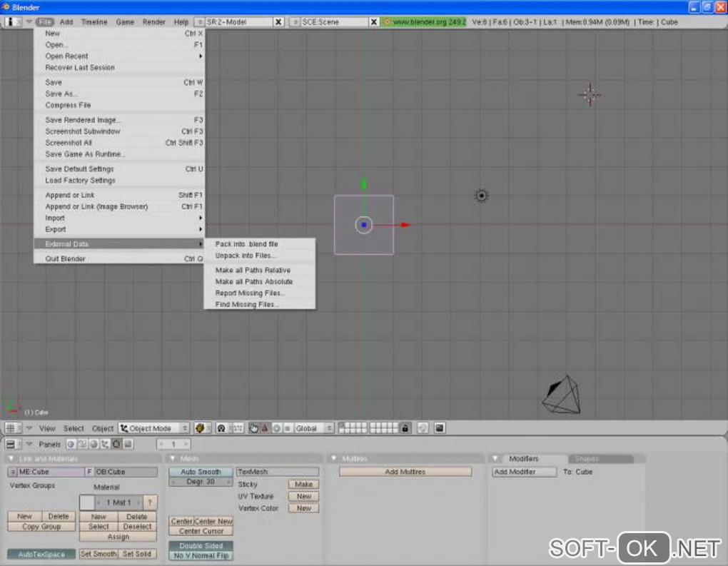This screenshot has height=566, width=728.
Task: Switch to Editing context icon in Panels
Action: coord(116,445)
